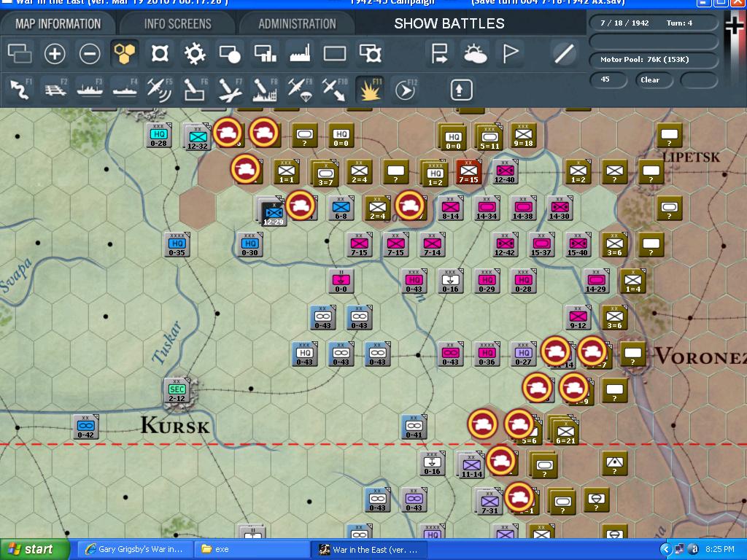The width and height of the screenshot is (747, 560).
Task: Zoom out the map with minus icon
Action: 90,53
